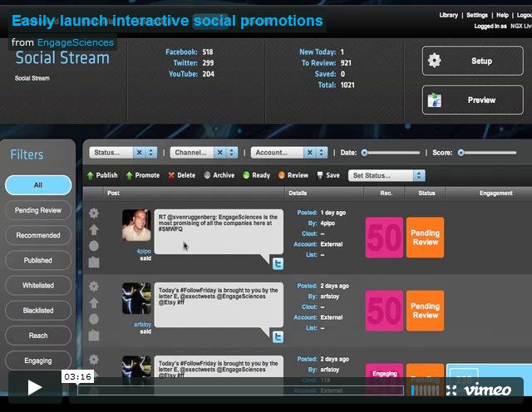Click the Preview button
The height and width of the screenshot is (412, 532).
(x=473, y=100)
